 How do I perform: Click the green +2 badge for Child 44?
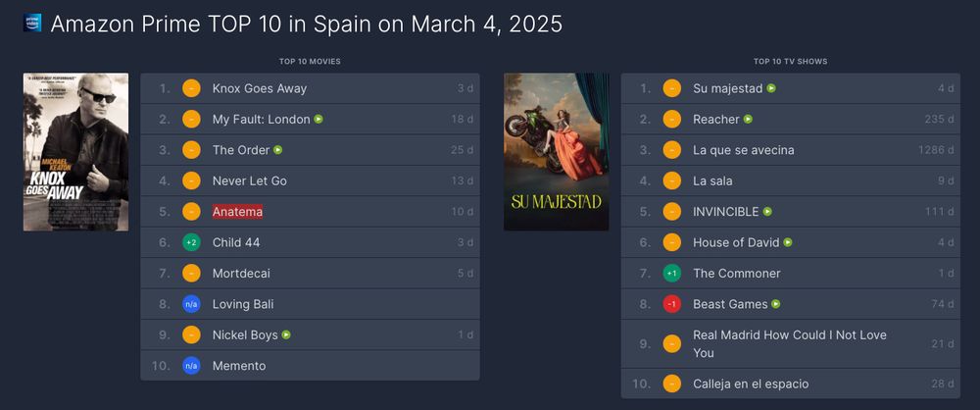pyautogui.click(x=191, y=242)
